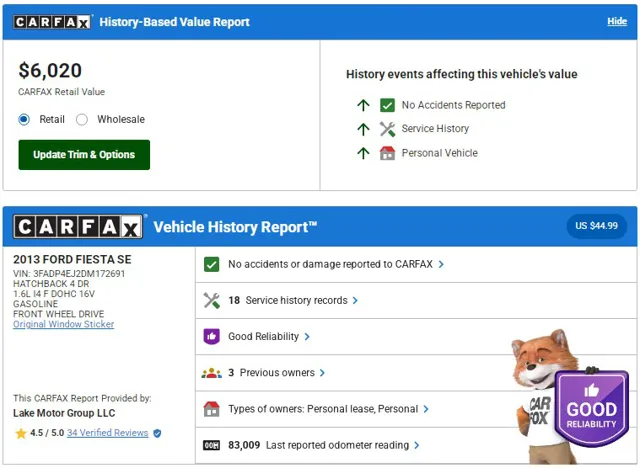The image size is (640, 468).
Task: Hide the History-Based Value Report
Action: click(617, 21)
